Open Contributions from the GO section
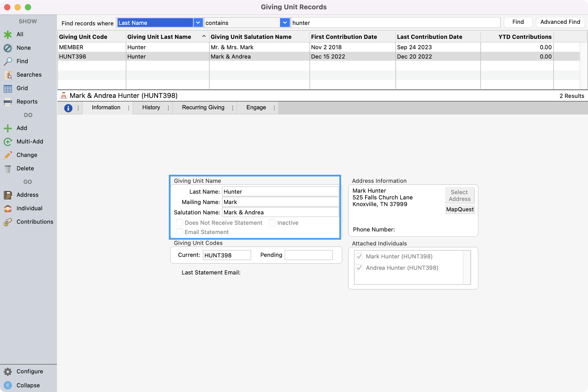Viewport: 588px width, 392px height. click(8, 222)
